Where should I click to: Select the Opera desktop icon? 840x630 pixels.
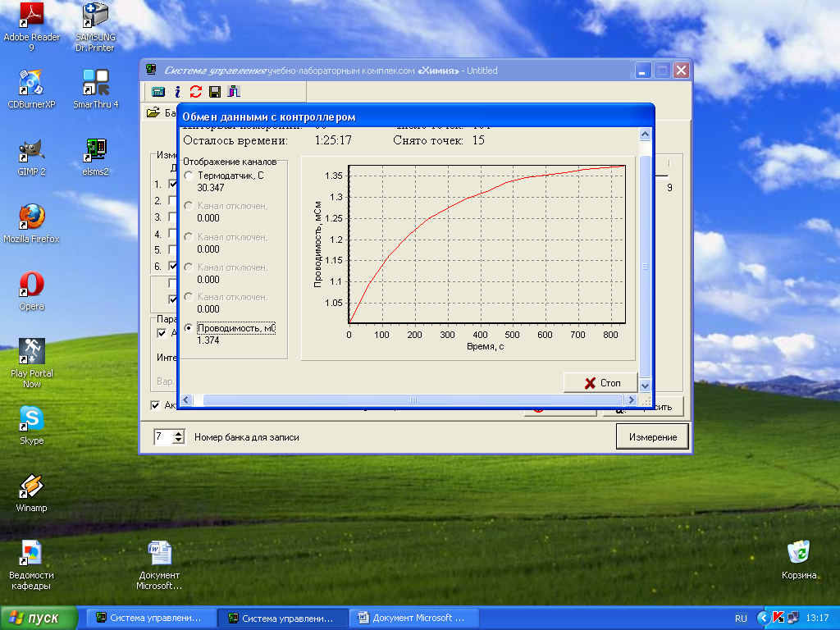coord(31,291)
